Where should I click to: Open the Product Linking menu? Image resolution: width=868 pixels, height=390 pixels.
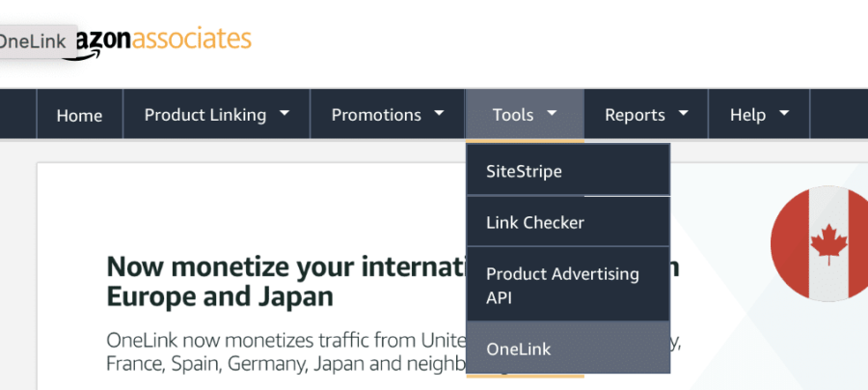point(205,115)
